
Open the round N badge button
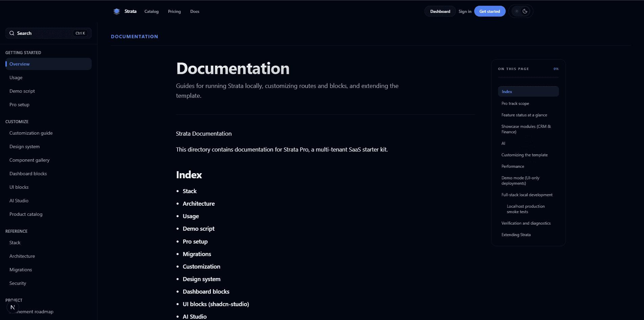coord(13,307)
